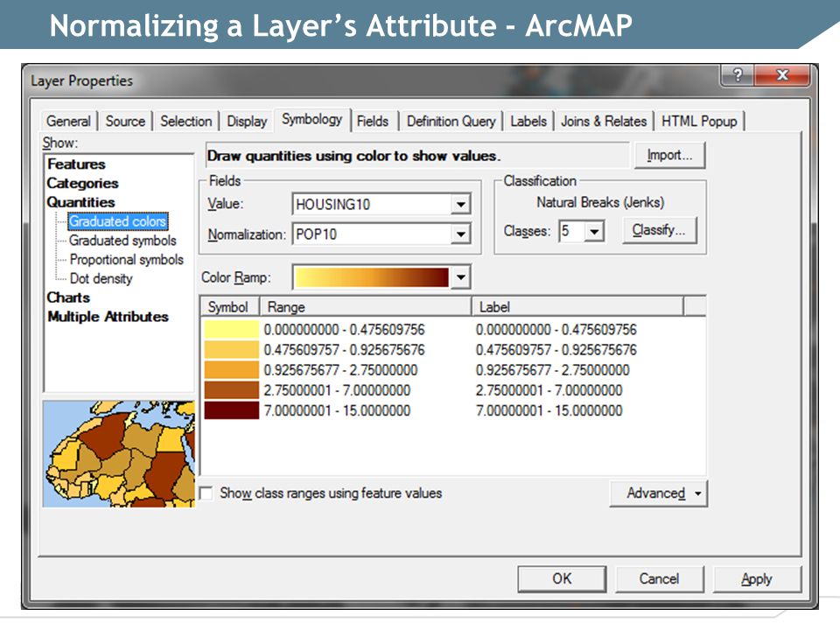Click the golden yellow second class swatch

(231, 350)
